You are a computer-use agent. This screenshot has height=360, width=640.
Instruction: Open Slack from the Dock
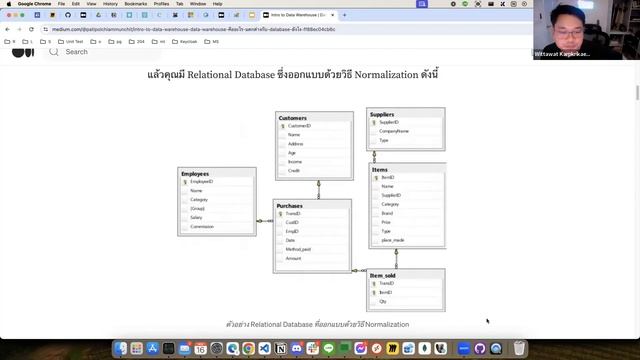[312, 349]
